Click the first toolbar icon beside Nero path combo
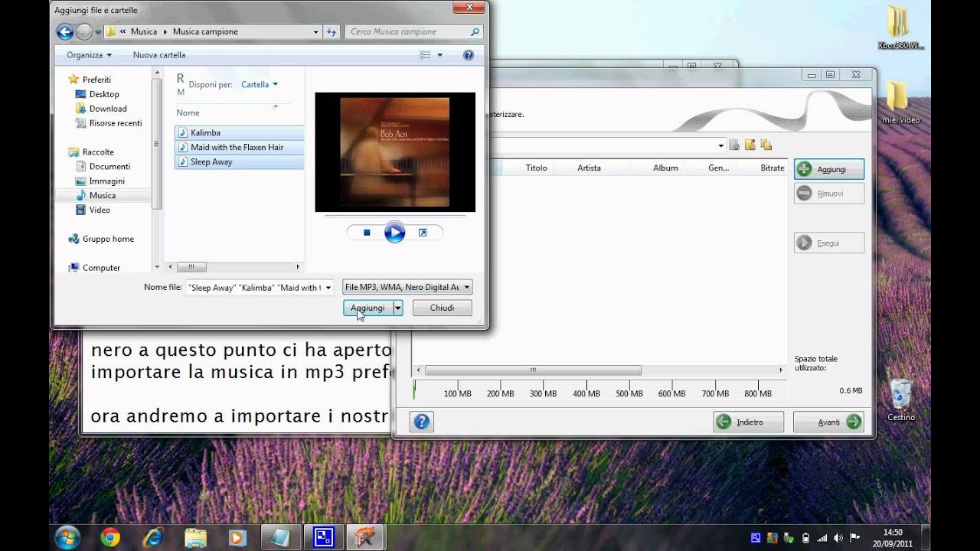The image size is (980, 551). (x=734, y=145)
